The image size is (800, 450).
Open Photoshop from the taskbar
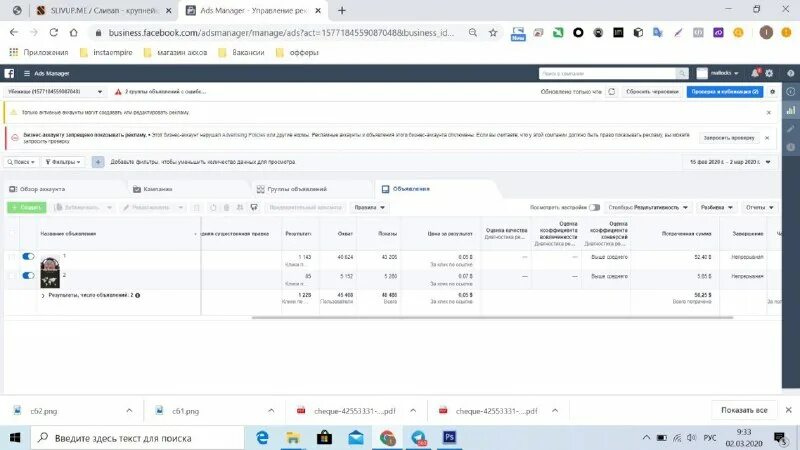(x=449, y=438)
